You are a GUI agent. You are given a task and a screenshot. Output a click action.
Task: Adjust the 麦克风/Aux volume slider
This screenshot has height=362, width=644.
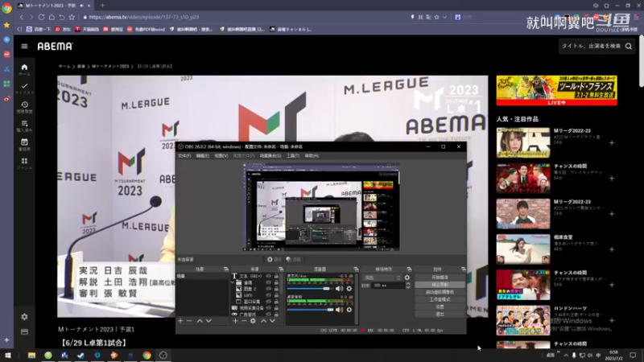click(310, 289)
